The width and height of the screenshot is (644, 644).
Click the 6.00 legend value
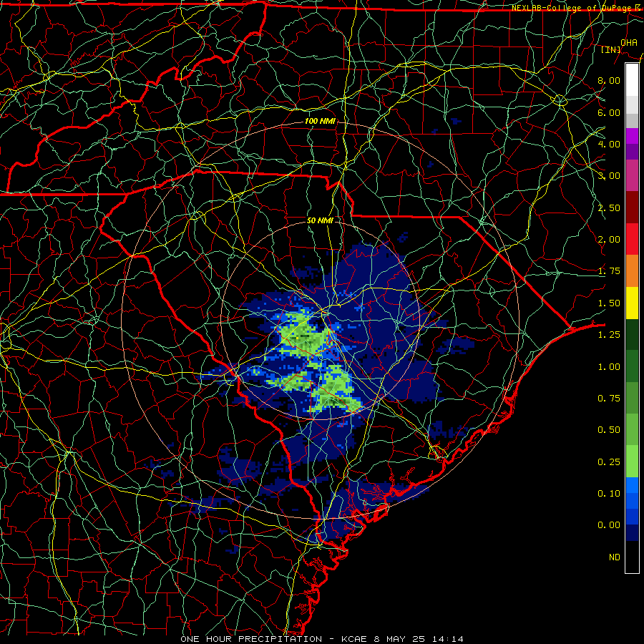pos(609,112)
